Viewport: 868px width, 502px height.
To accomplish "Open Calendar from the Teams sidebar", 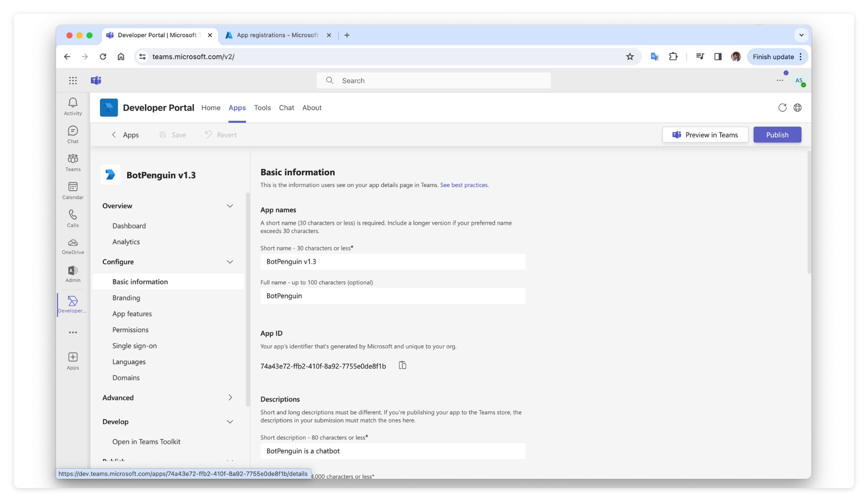I will pyautogui.click(x=73, y=190).
